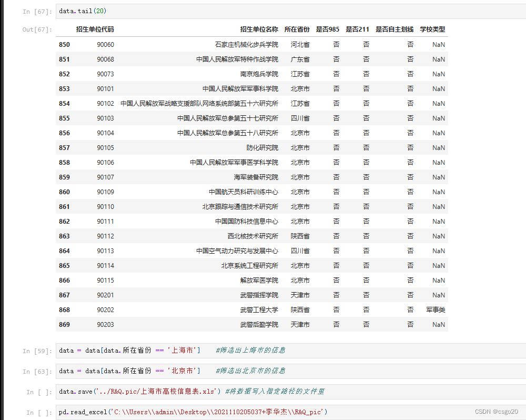Click the data.save code cell

290,392
